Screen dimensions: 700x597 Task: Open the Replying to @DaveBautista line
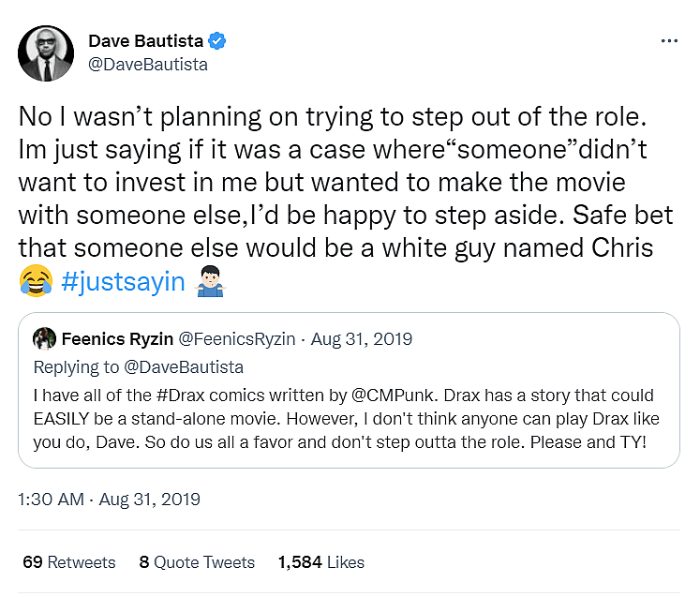(x=138, y=367)
